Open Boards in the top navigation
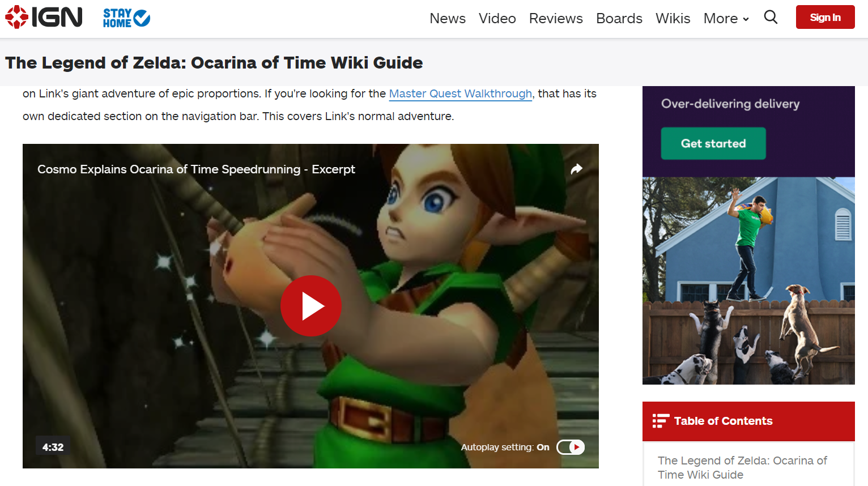Viewport: 868px width, 486px height. 619,19
